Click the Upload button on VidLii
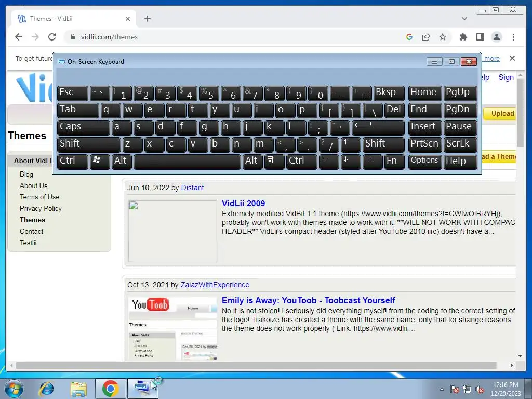532x399 pixels. [499, 114]
